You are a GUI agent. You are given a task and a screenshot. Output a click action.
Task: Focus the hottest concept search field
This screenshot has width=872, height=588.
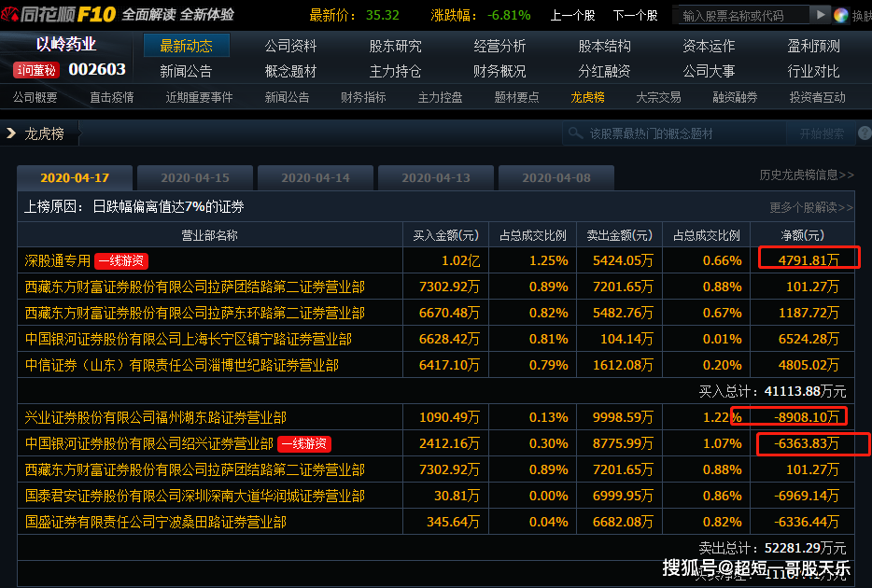pyautogui.click(x=675, y=133)
